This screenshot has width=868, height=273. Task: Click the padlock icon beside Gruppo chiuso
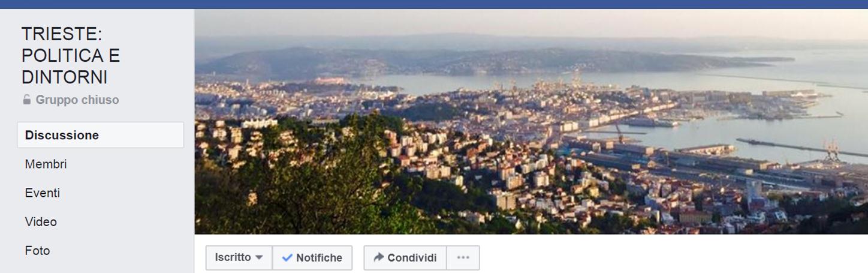(x=26, y=100)
